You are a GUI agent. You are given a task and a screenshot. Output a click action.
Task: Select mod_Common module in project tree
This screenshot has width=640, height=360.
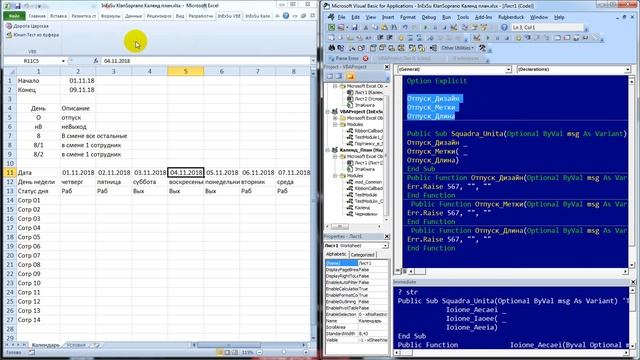pos(364,182)
